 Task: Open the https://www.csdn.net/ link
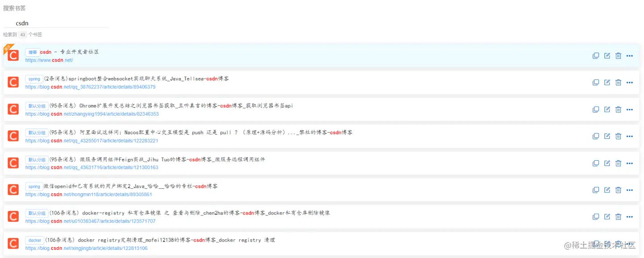[x=49, y=60]
